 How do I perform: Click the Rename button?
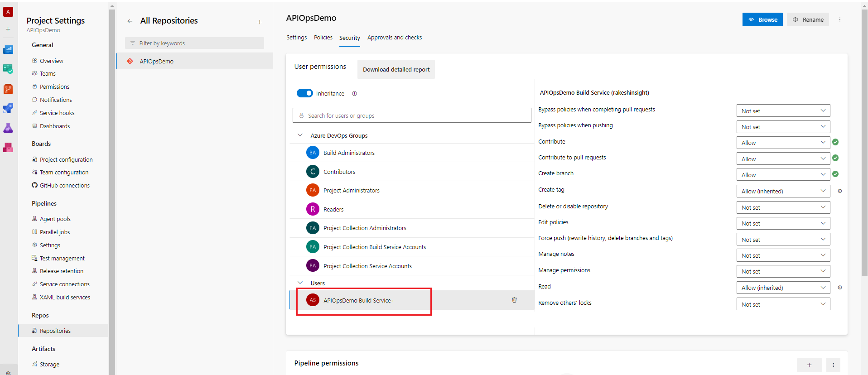pos(808,19)
